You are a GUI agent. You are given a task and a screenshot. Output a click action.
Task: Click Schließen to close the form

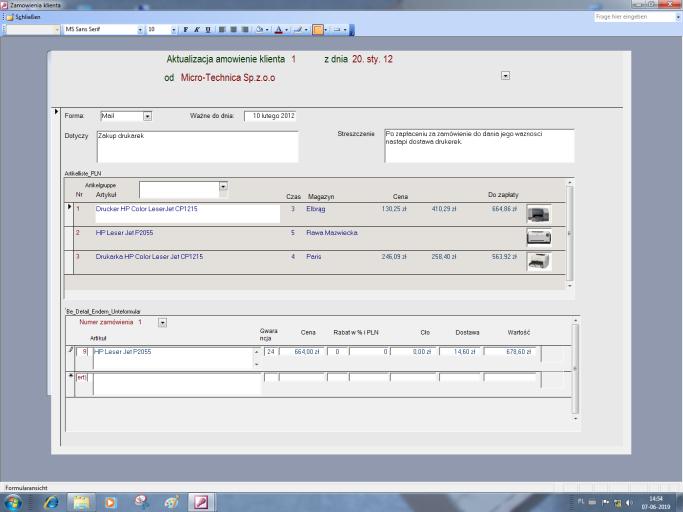(24, 17)
